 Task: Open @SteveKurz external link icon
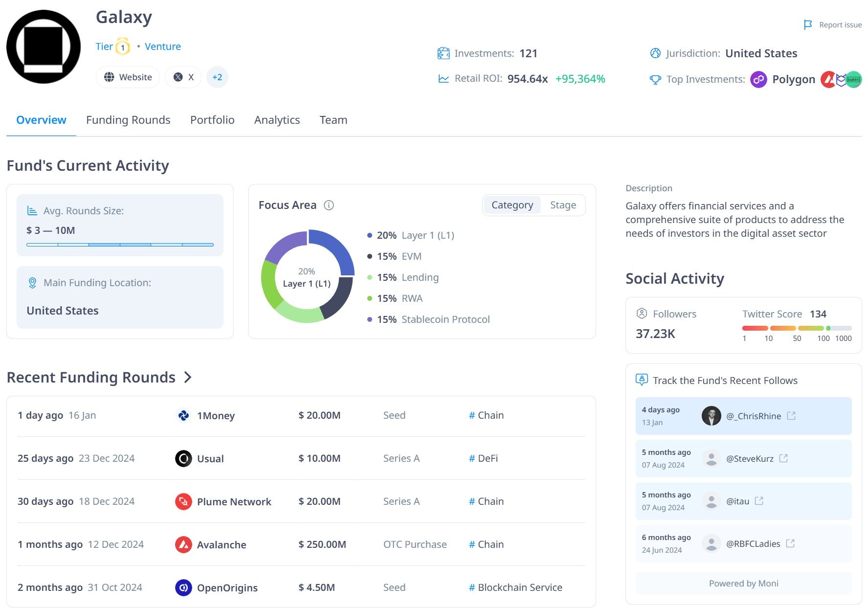pos(783,458)
